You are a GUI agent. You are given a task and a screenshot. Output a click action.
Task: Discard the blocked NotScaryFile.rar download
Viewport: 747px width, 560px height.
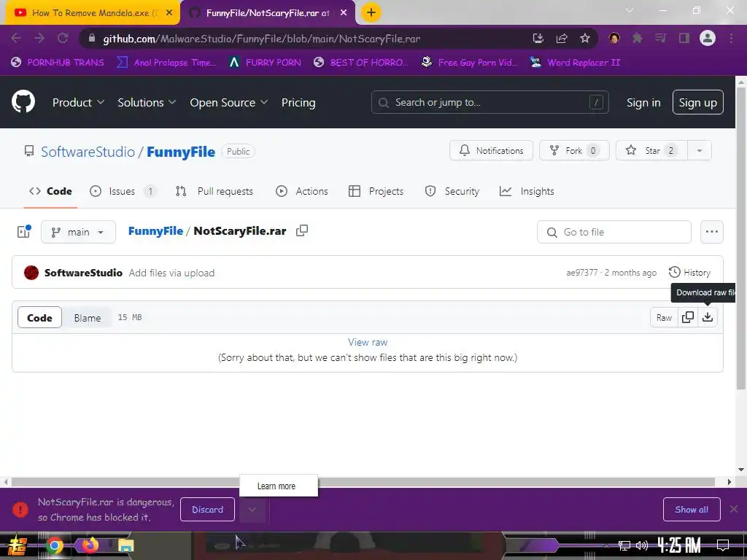click(207, 510)
